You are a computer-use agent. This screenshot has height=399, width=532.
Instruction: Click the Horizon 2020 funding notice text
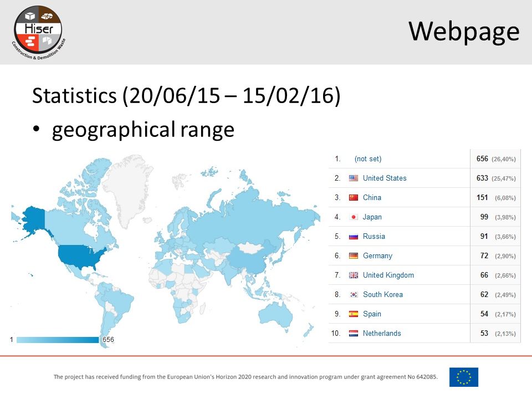point(245,377)
